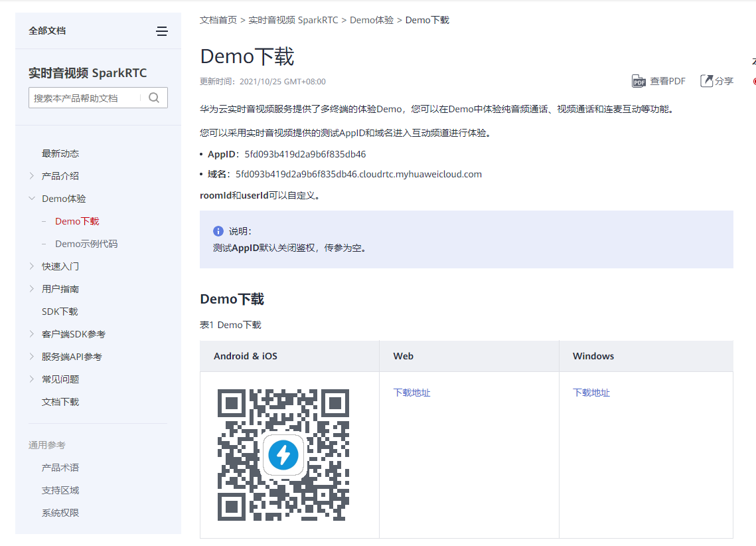Viewport: 756px width, 546px height.
Task: Go to 实时音视频 SparkRTC breadcrumb
Action: coord(293,20)
